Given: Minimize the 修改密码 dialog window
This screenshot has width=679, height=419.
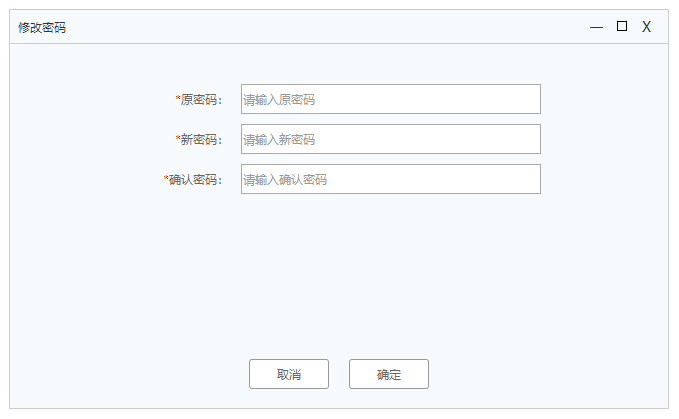Looking at the screenshot, I should (596, 27).
